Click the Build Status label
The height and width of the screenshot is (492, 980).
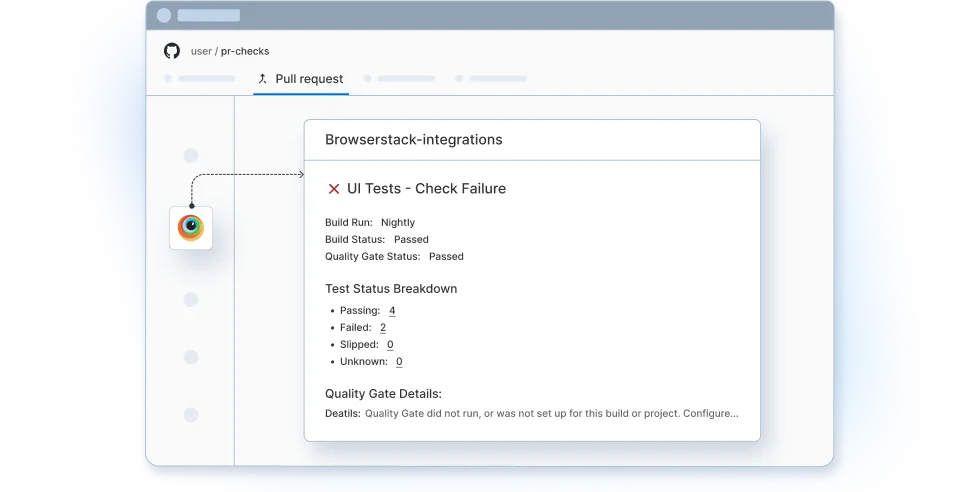point(355,239)
